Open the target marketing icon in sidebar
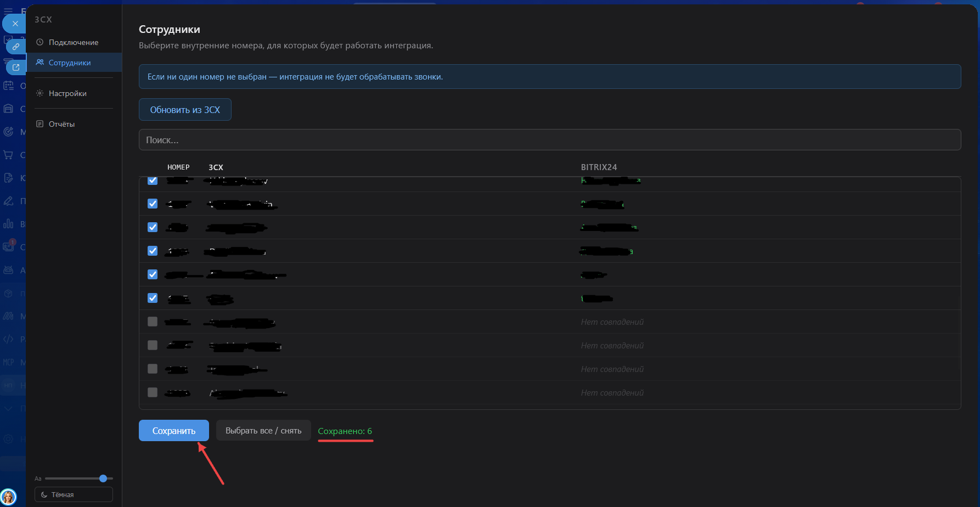 pyautogui.click(x=8, y=132)
